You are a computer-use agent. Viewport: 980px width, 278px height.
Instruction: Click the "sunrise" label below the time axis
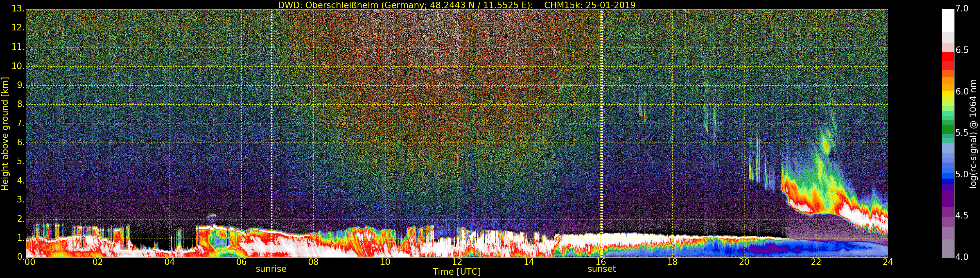(x=271, y=269)
